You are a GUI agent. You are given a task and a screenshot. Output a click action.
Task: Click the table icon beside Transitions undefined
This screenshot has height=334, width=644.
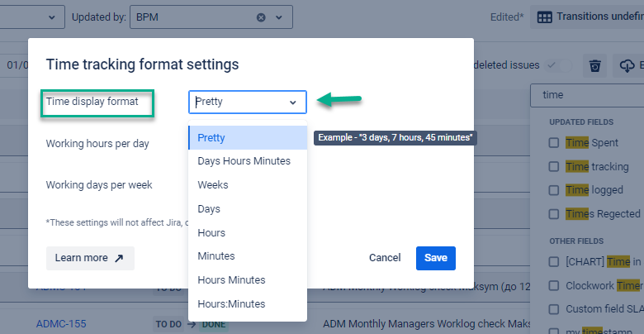(546, 17)
